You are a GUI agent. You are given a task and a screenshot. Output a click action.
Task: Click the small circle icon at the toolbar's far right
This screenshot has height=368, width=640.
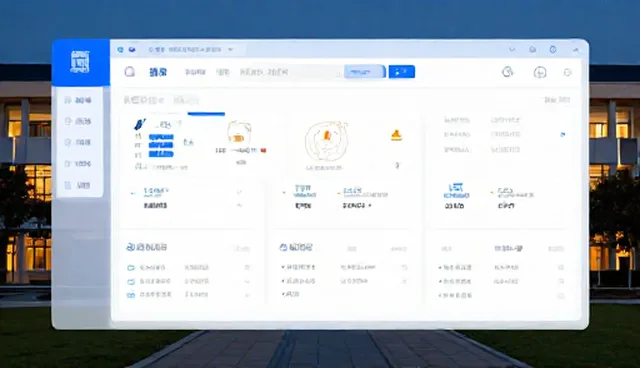[x=567, y=72]
